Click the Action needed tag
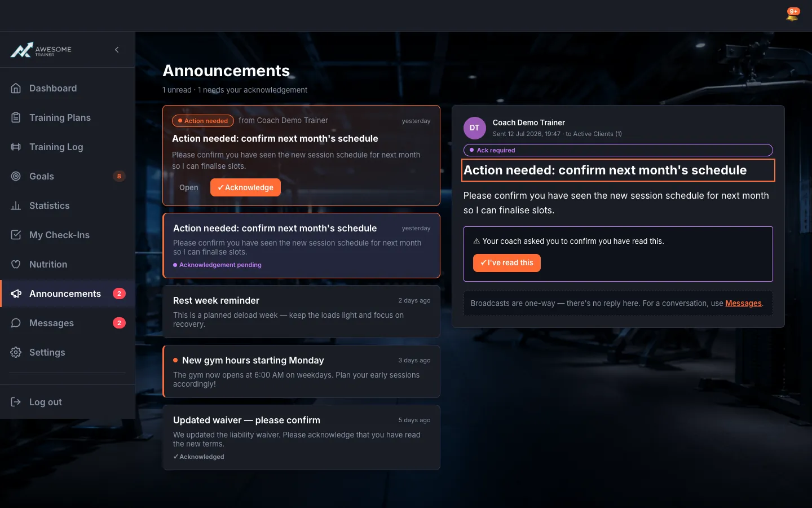Screen dimensions: 812x508 point(203,121)
